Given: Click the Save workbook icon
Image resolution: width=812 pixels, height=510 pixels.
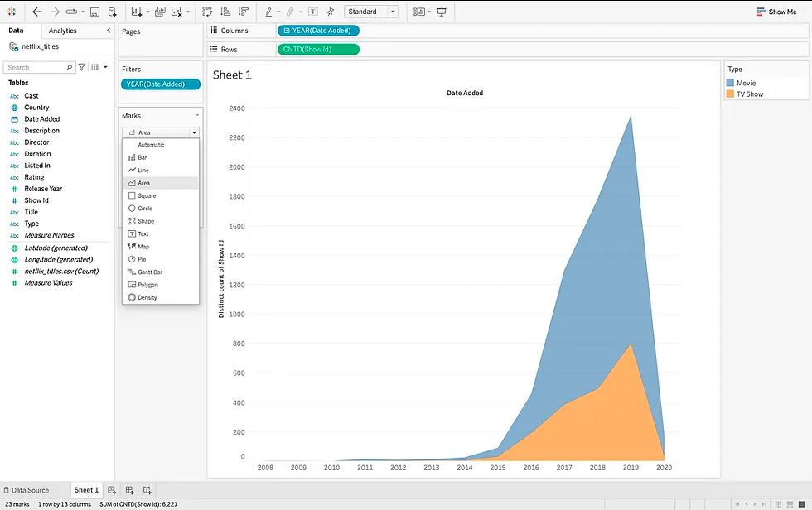Looking at the screenshot, I should [94, 12].
